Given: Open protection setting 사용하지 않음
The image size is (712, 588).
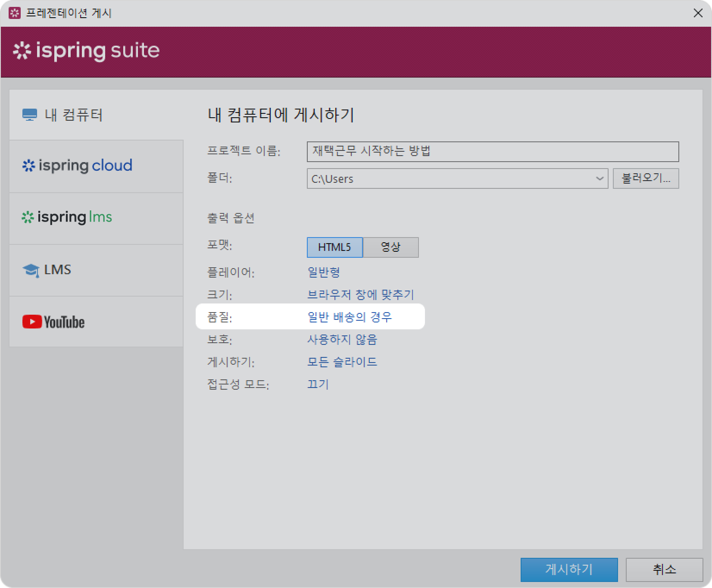Looking at the screenshot, I should (x=342, y=340).
